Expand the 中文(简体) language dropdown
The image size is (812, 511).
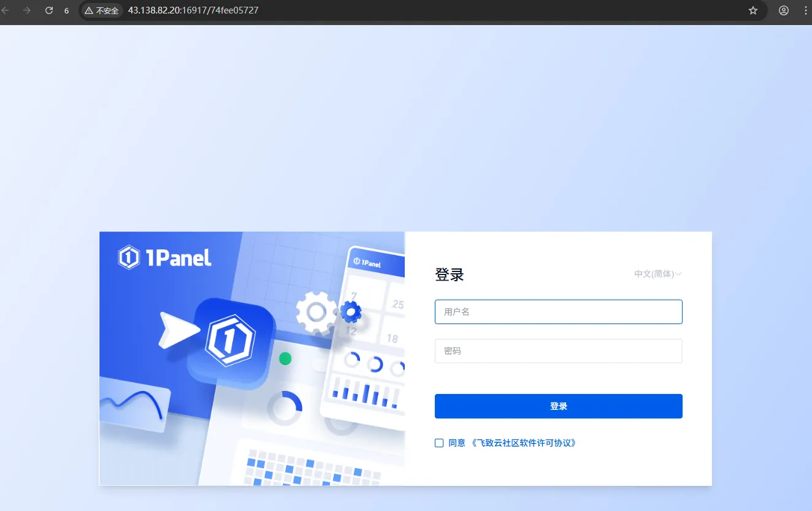(x=657, y=274)
